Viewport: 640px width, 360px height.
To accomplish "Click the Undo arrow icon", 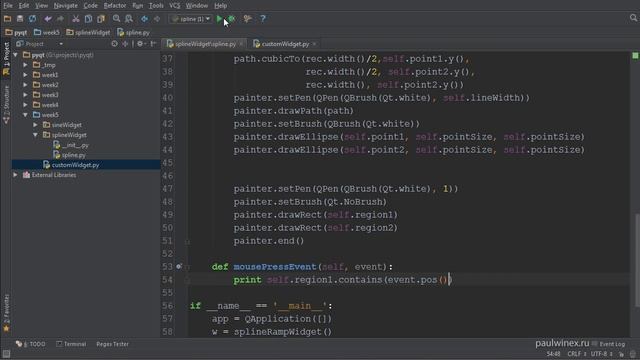I will [x=48, y=19].
